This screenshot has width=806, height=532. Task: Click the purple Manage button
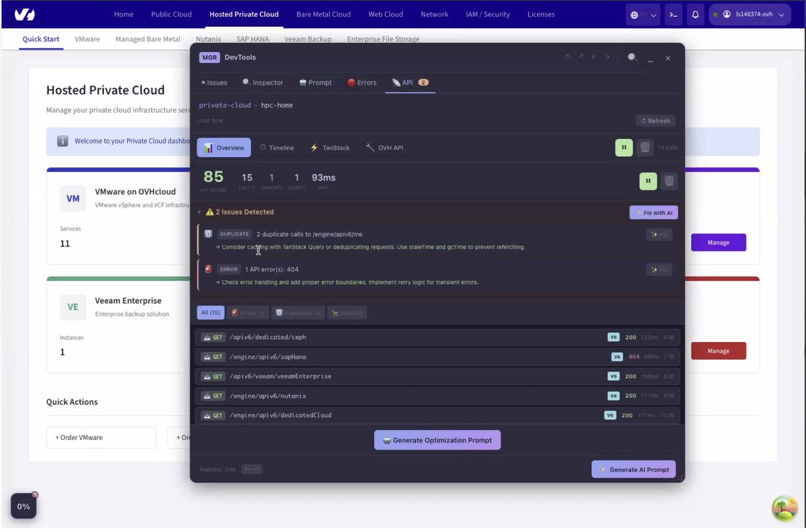(718, 242)
